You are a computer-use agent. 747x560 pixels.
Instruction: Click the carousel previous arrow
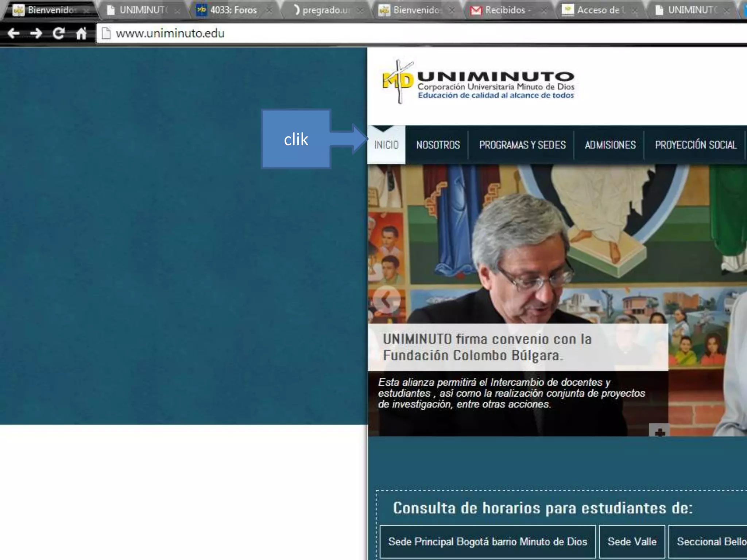(387, 300)
